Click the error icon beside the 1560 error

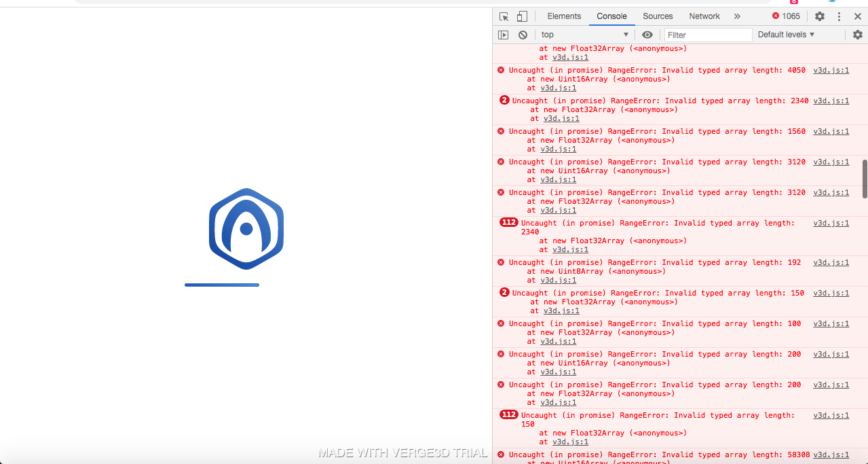pyautogui.click(x=501, y=131)
